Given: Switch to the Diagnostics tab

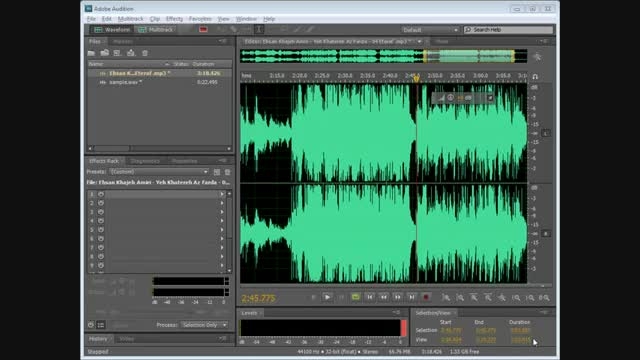Looking at the screenshot, I should coord(145,161).
